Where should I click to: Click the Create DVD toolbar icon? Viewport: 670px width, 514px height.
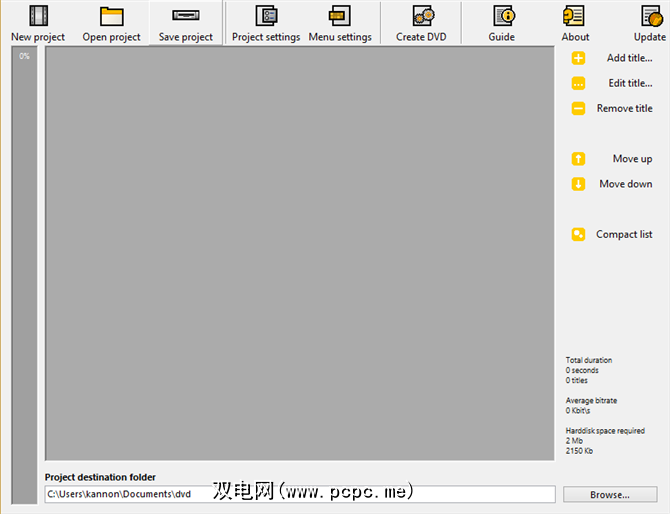(423, 15)
